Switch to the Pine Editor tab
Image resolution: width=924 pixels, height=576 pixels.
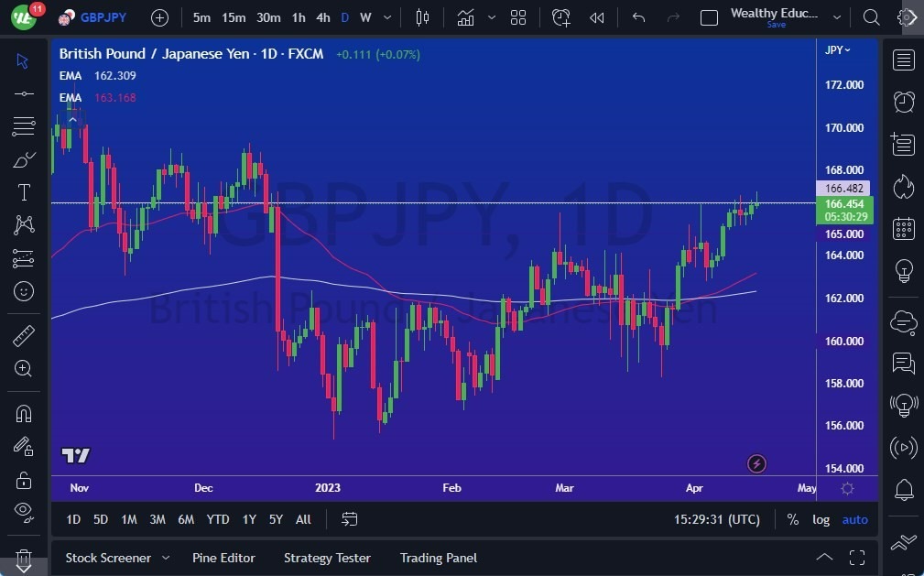[223, 558]
